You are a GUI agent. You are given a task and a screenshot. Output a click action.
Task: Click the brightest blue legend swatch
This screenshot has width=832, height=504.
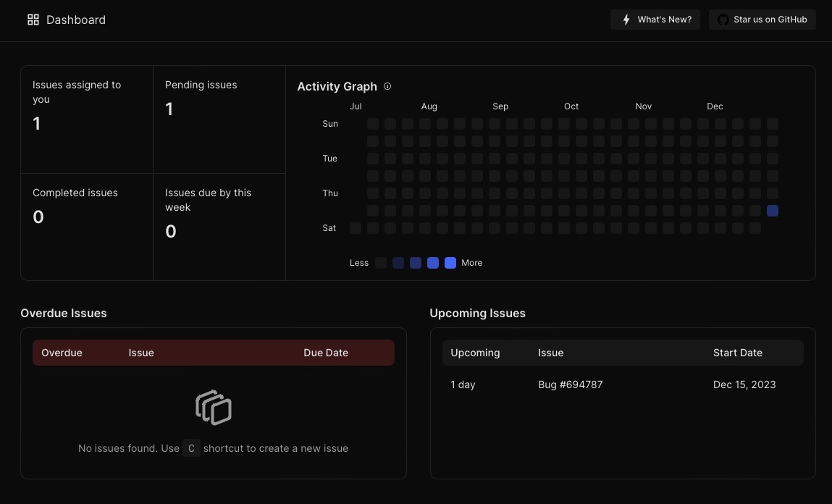450,263
